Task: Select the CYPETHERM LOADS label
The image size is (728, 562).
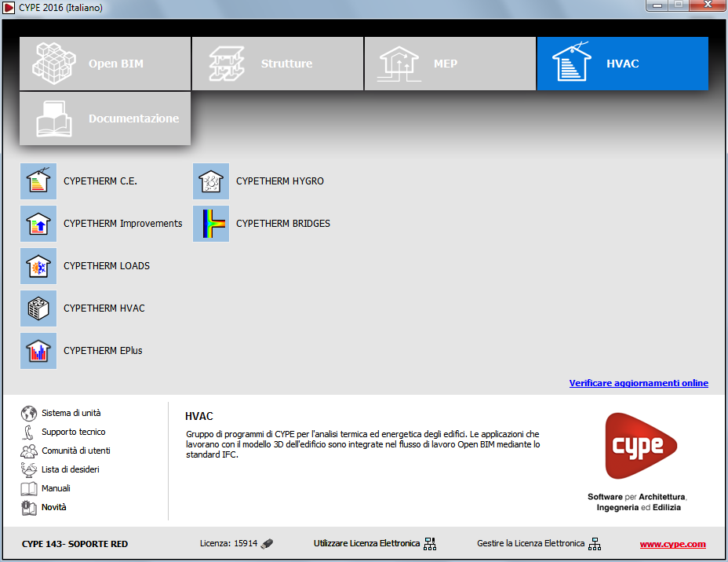Action: coord(107,265)
